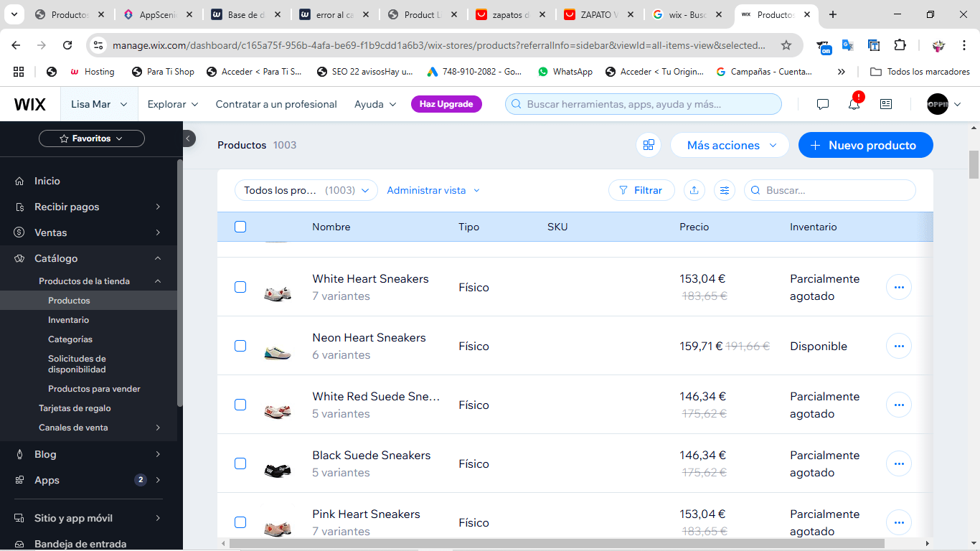Open a new browser tab

[833, 14]
